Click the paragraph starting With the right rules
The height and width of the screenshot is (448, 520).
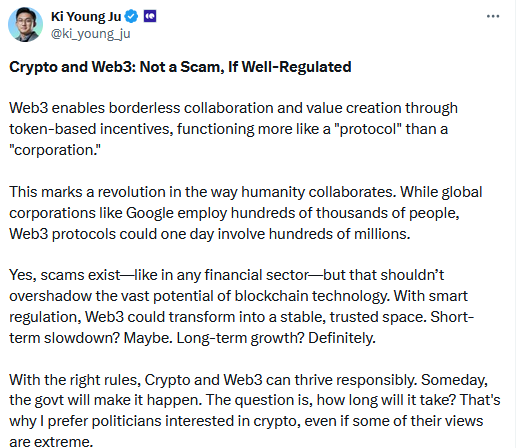pos(255,410)
